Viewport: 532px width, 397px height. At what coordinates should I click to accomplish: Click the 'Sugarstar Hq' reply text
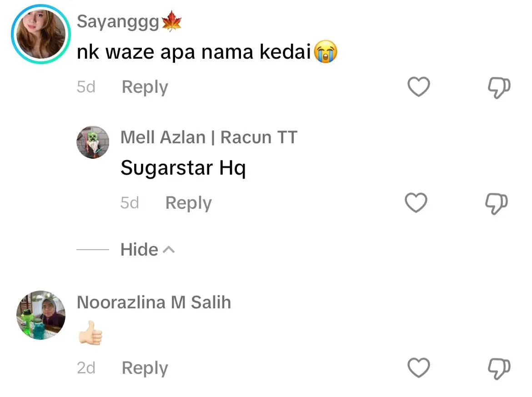click(x=183, y=168)
